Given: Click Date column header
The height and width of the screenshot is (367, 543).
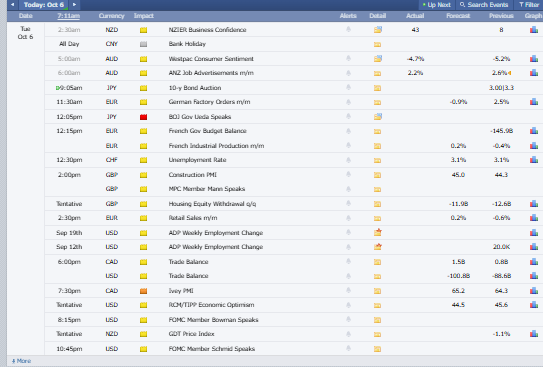Looking at the screenshot, I should pos(26,16).
